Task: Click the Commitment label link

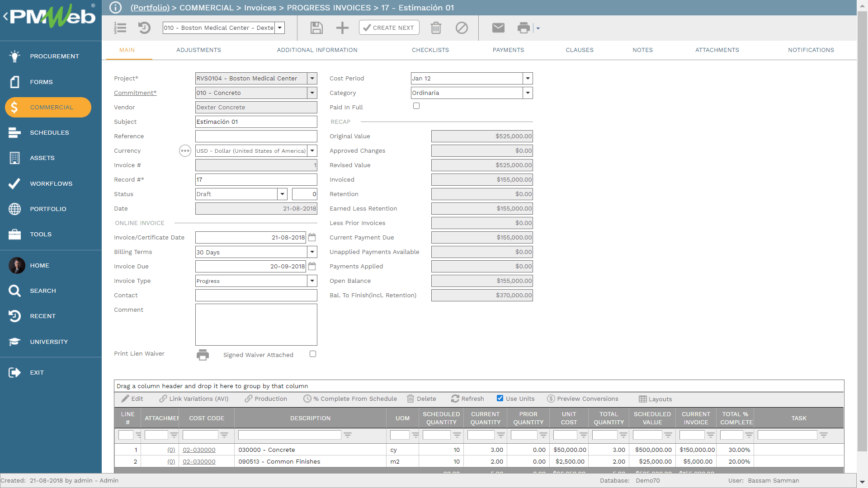Action: point(135,93)
